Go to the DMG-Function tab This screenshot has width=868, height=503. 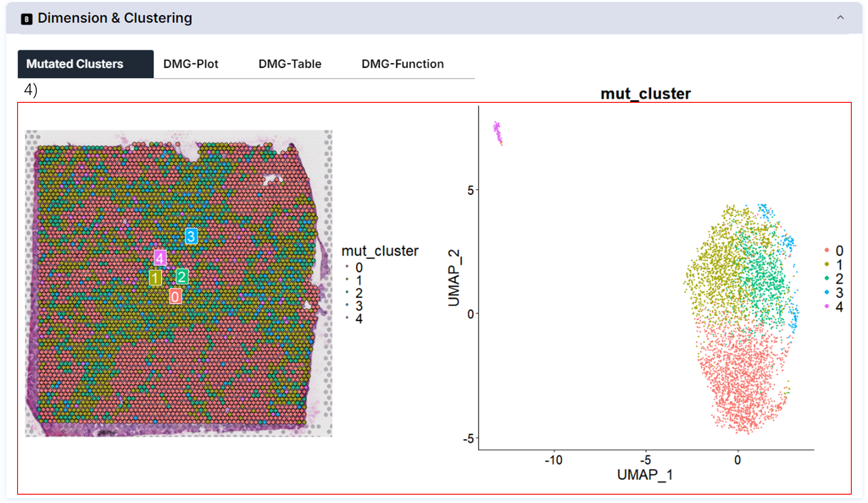[x=402, y=64]
